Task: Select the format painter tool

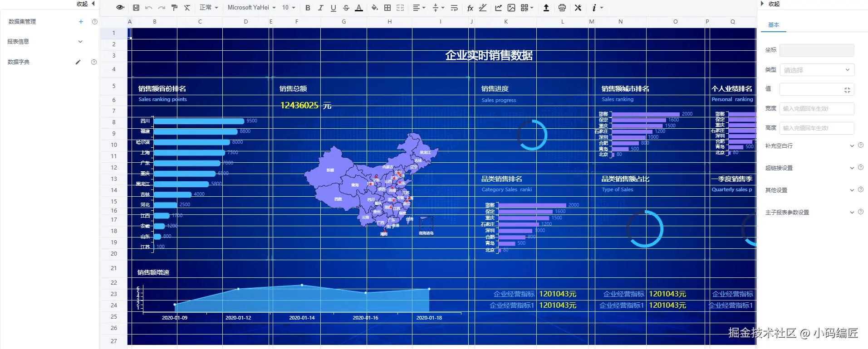Action: (x=174, y=8)
